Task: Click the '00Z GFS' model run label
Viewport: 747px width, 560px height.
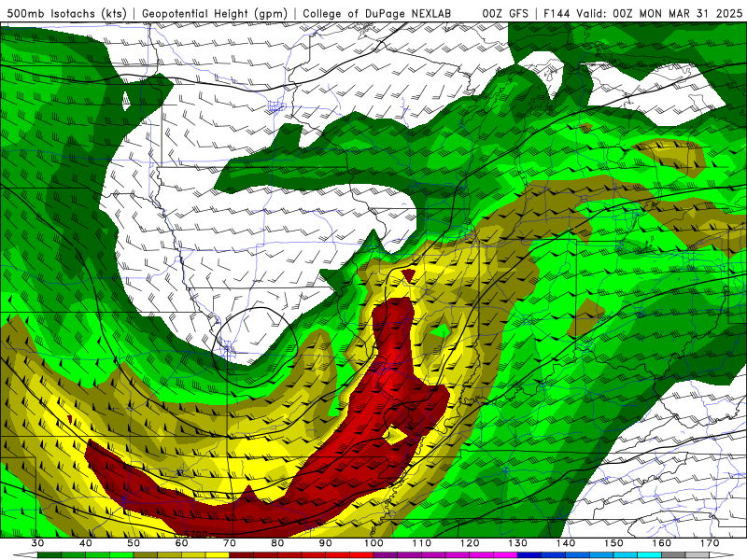Action: (505, 14)
